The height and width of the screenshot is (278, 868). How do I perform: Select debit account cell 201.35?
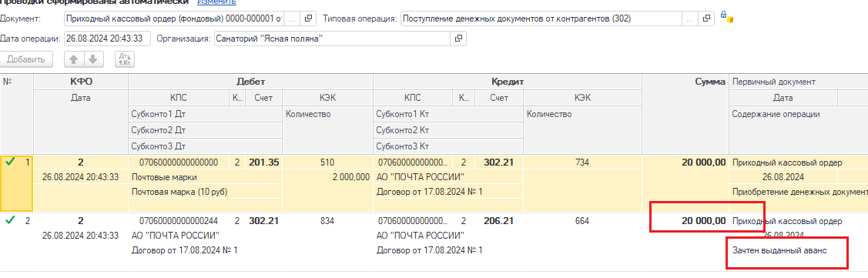(x=263, y=162)
